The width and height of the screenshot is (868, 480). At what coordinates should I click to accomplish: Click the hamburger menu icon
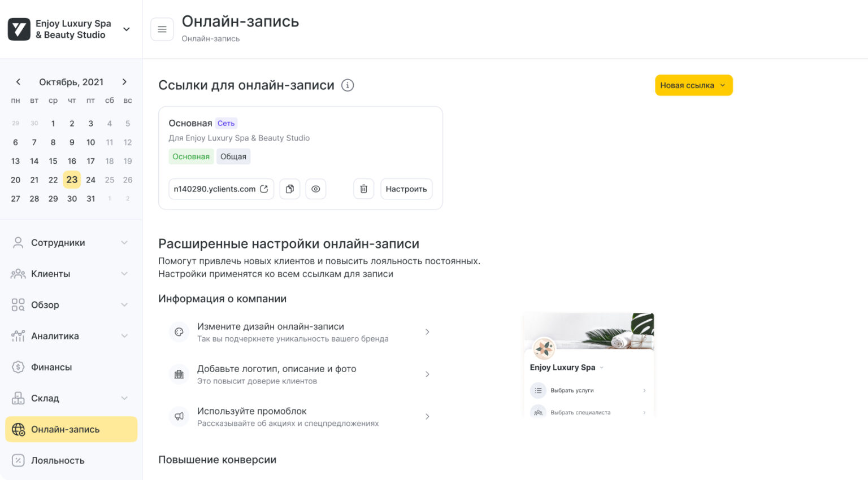click(162, 29)
